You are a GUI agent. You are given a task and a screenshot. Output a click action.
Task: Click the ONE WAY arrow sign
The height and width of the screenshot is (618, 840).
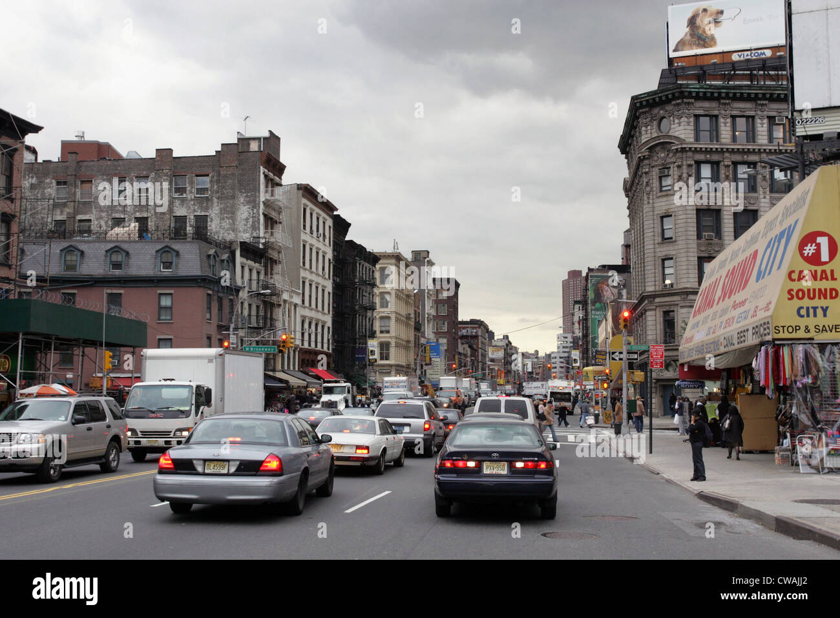point(624,356)
